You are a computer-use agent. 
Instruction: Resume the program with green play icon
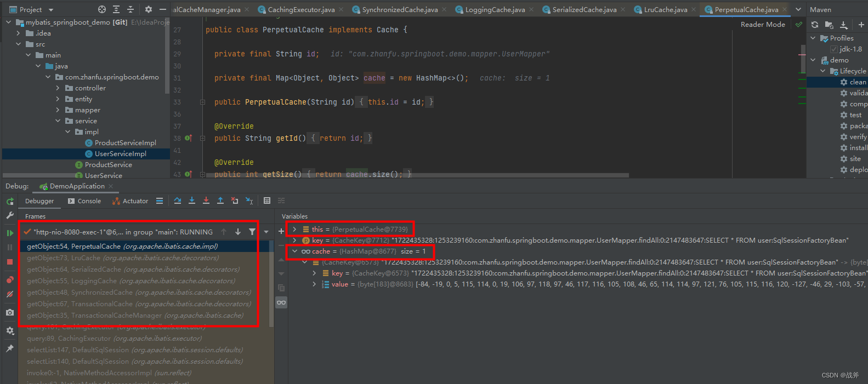coord(10,233)
